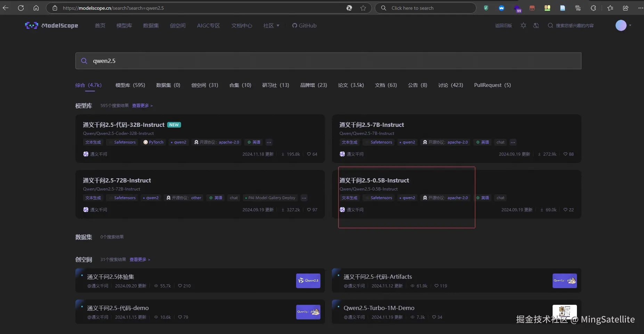The width and height of the screenshot is (644, 334).
Task: Open 文档中心 in the navigation
Action: [x=242, y=25]
